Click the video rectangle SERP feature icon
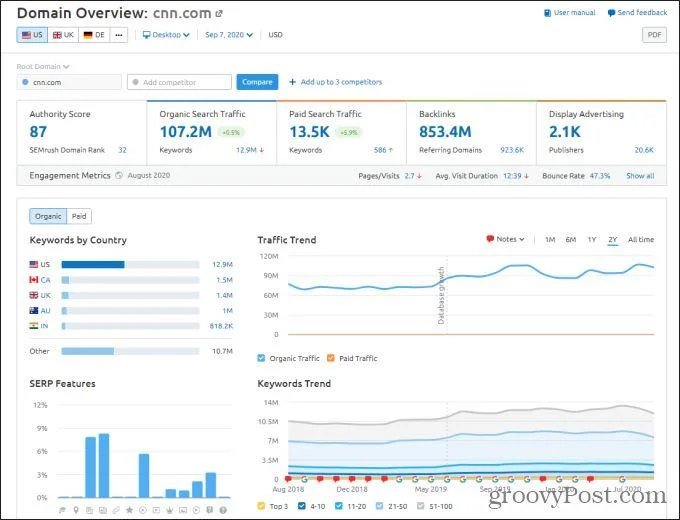This screenshot has height=520, width=680. [156, 510]
